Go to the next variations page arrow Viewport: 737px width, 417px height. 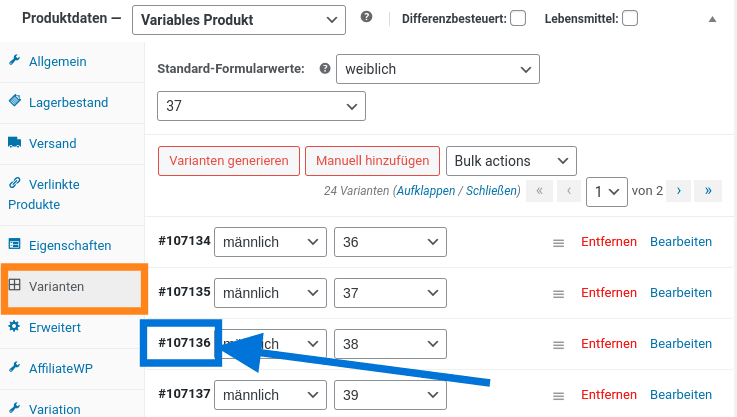[x=679, y=190]
